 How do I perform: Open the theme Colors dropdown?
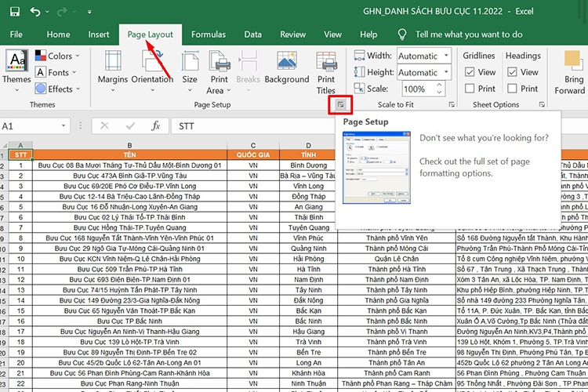tap(60, 56)
